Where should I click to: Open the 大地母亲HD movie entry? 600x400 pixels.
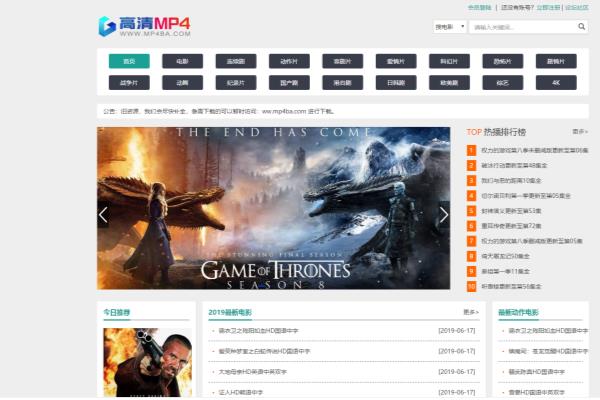click(x=253, y=372)
